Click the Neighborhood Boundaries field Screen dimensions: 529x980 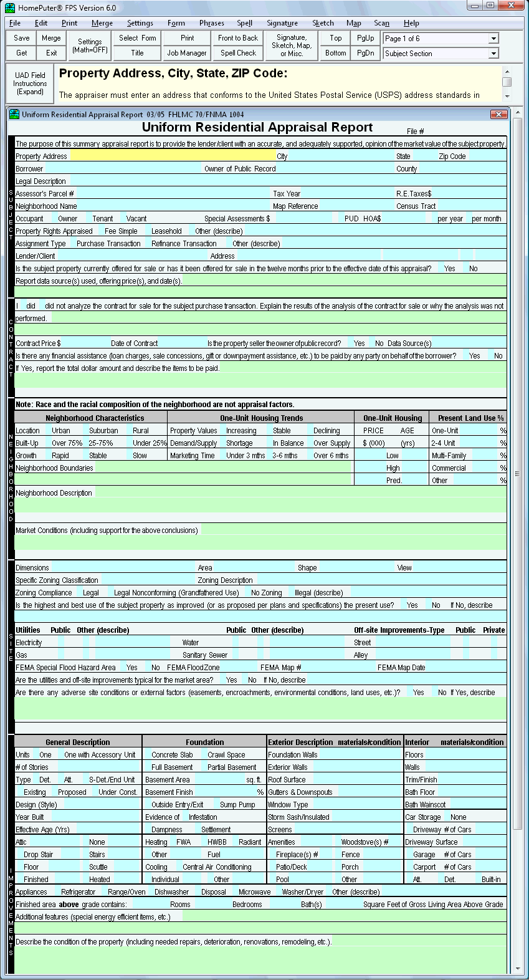(x=223, y=468)
